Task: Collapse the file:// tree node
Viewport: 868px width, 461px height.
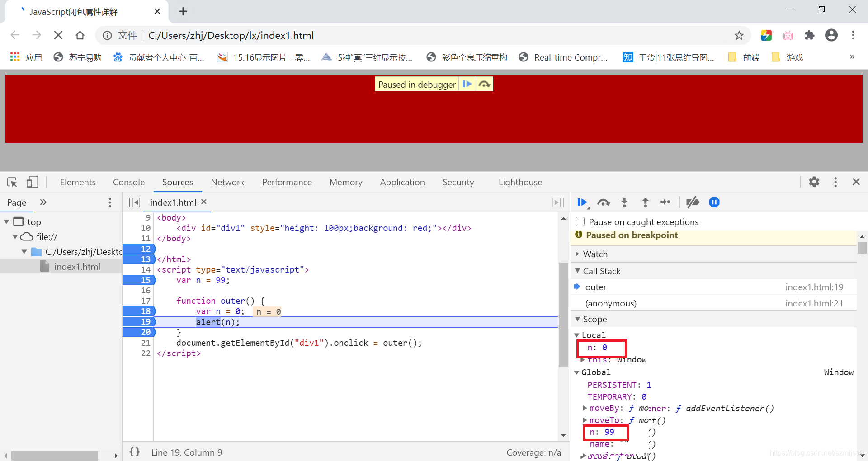Action: click(15, 237)
